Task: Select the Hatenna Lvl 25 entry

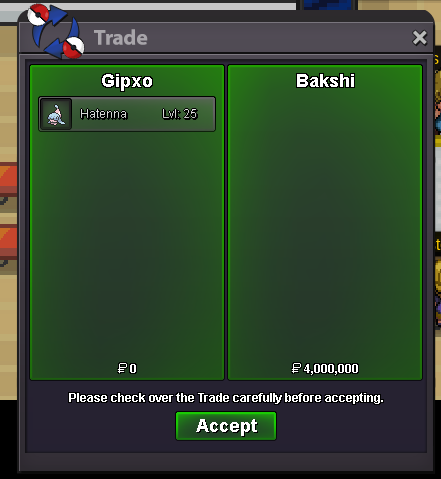Action: click(x=127, y=114)
